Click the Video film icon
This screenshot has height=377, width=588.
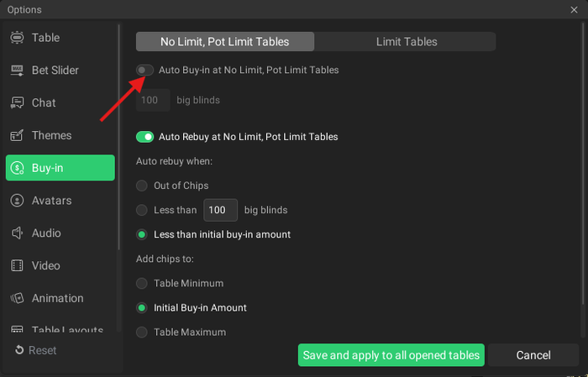click(17, 266)
